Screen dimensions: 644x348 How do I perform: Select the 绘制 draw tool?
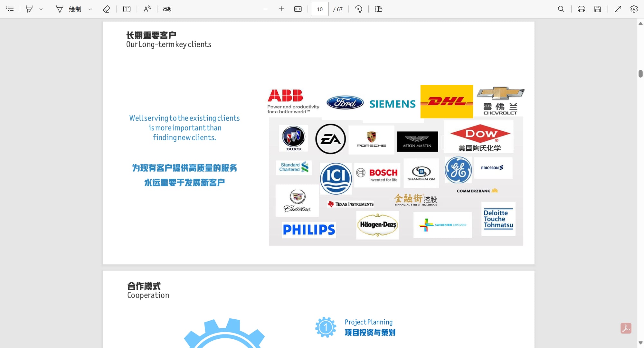(69, 9)
